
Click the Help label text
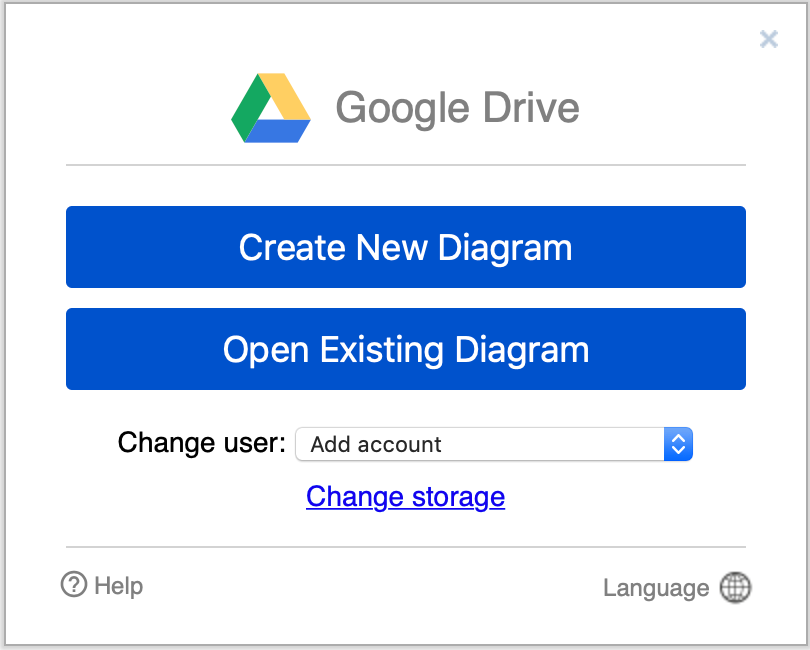pyautogui.click(x=116, y=586)
